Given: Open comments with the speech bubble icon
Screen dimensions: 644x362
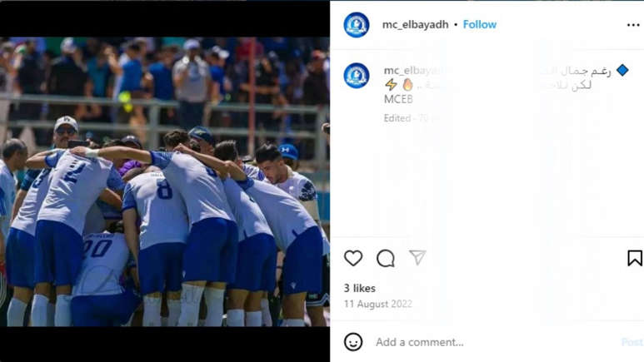Looking at the screenshot, I should pyautogui.click(x=385, y=259).
